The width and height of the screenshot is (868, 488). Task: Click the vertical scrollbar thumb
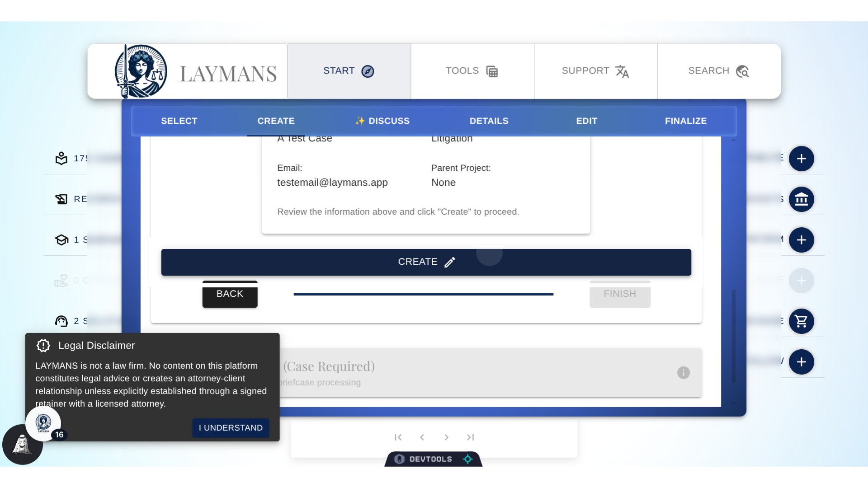click(x=733, y=334)
